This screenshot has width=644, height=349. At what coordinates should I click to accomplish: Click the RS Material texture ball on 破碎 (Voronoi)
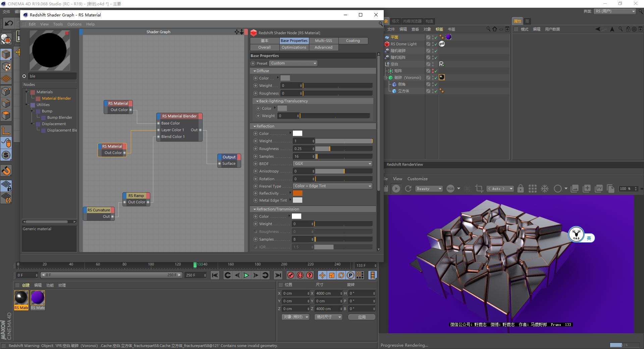(x=442, y=78)
